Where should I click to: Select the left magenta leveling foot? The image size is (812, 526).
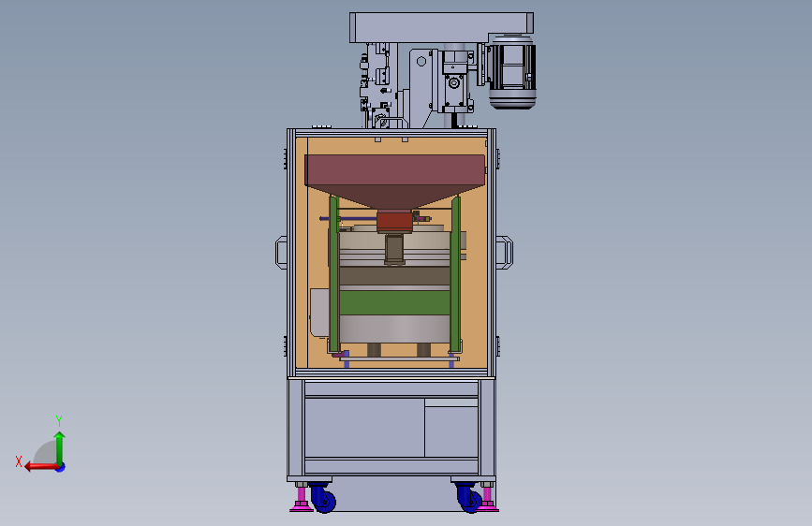301,499
